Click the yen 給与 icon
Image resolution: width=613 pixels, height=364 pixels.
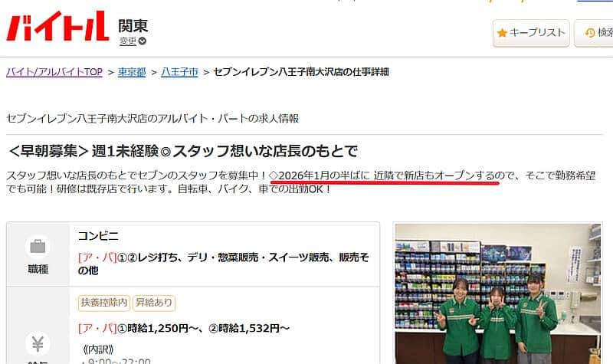click(38, 343)
